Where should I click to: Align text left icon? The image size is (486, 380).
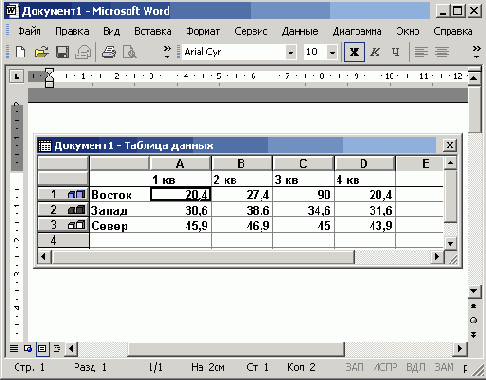tap(421, 52)
